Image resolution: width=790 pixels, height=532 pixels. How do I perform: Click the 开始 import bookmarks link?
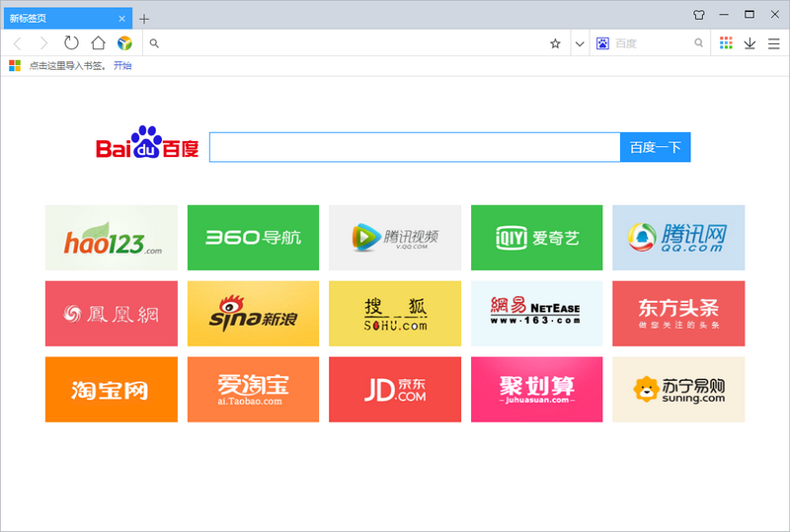122,65
